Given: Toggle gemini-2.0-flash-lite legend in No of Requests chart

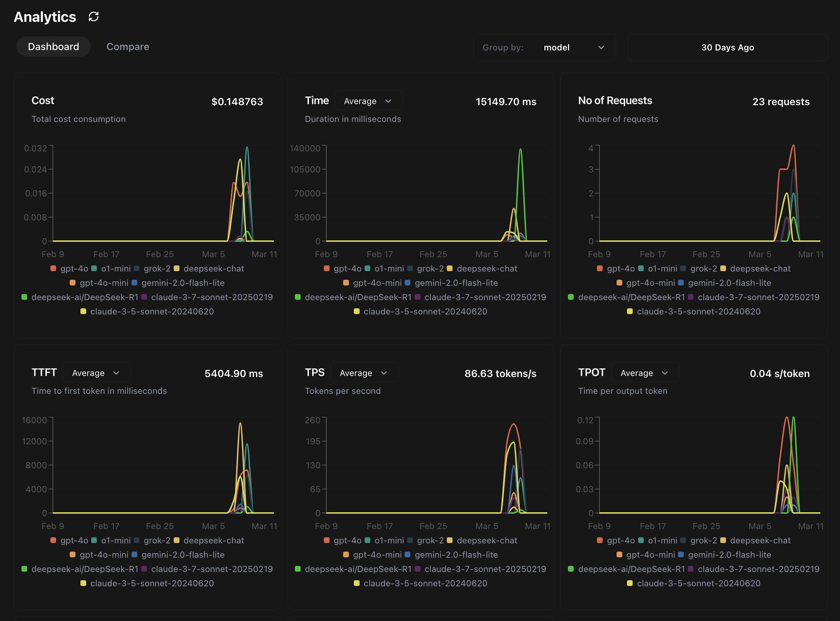Looking at the screenshot, I should point(725,283).
